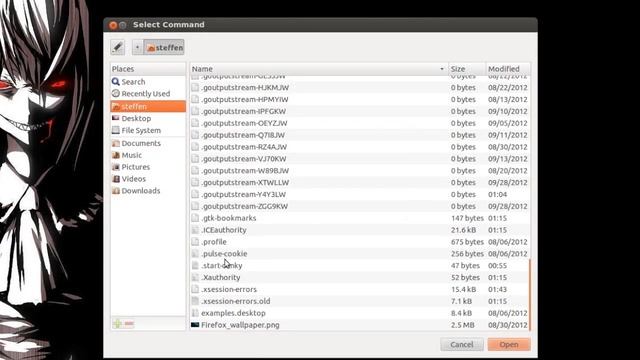Sort by the Size column header
This screenshot has width=640, height=360.
tap(467, 69)
